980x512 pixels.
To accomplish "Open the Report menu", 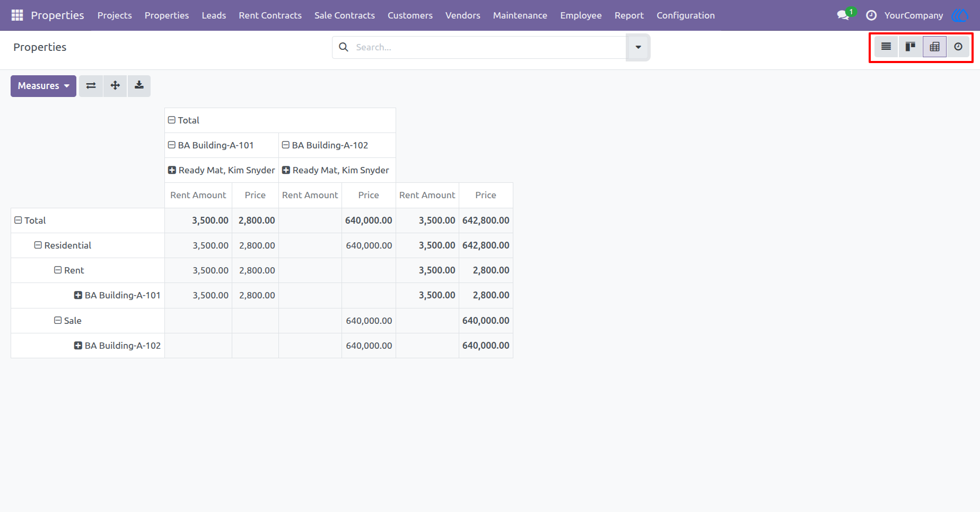I will point(629,15).
